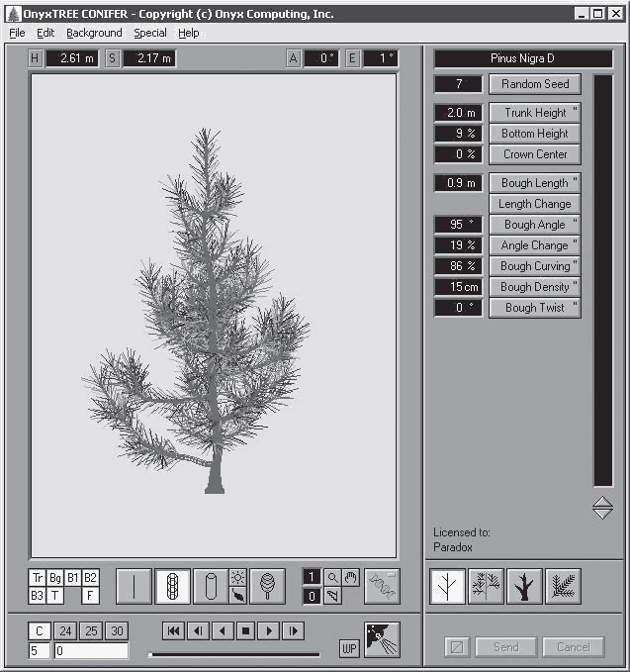Select the wireframe cage display icon
This screenshot has height=672, width=630.
point(172,586)
